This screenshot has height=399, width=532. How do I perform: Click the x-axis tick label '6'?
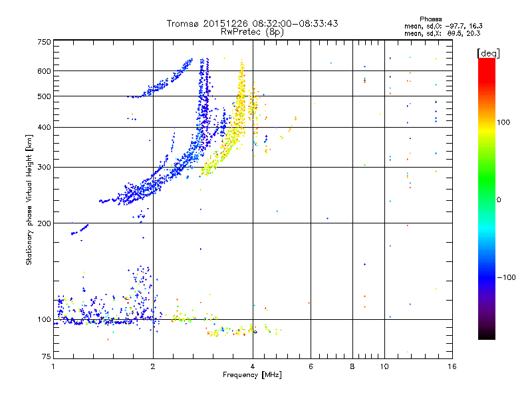[x=311, y=366]
